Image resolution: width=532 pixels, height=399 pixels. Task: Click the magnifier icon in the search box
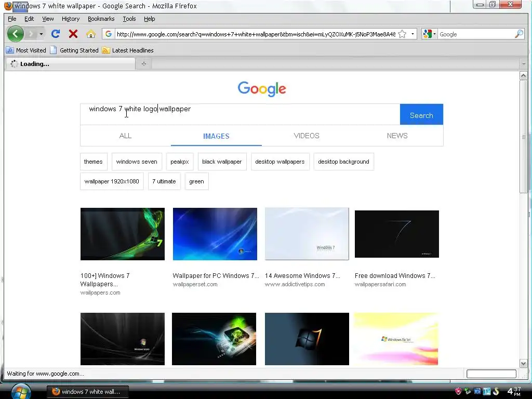coord(519,34)
